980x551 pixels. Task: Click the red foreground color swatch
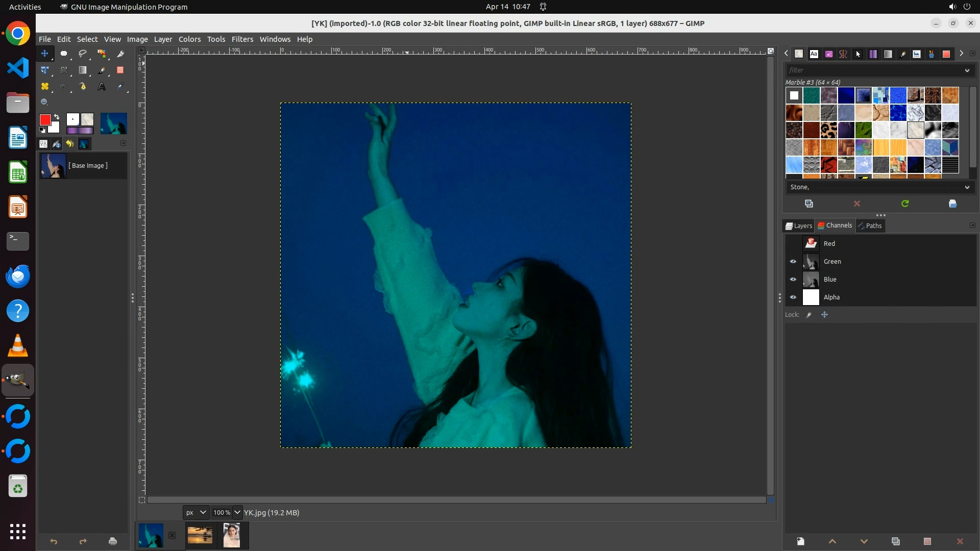point(45,120)
